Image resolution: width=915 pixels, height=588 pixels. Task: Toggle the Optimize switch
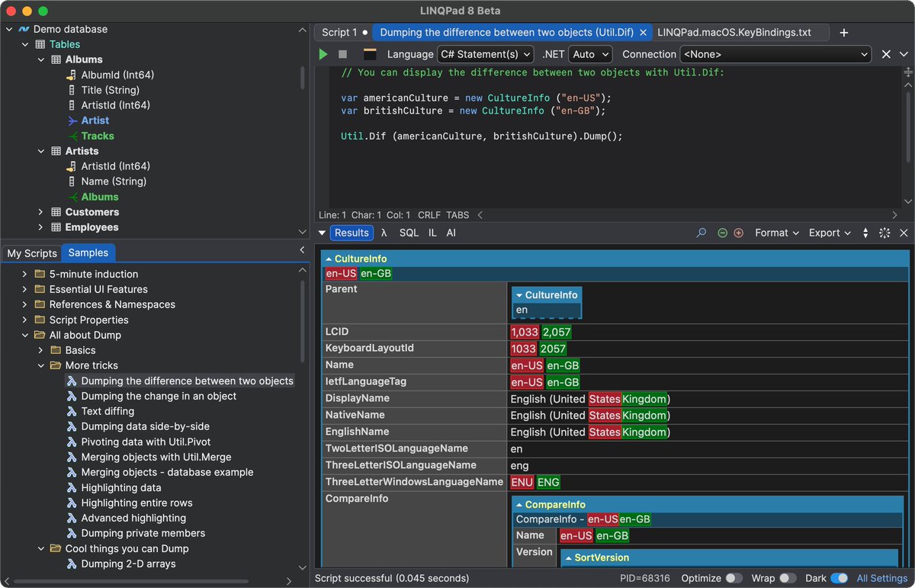click(x=734, y=578)
